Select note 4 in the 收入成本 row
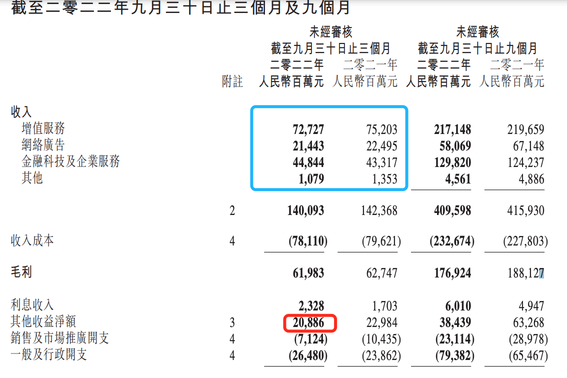The width and height of the screenshot is (567, 378). (232, 241)
